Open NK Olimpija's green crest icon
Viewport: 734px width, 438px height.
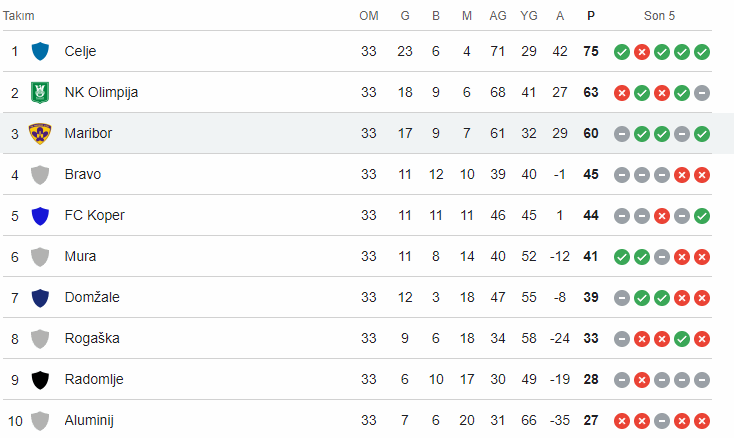pyautogui.click(x=40, y=92)
